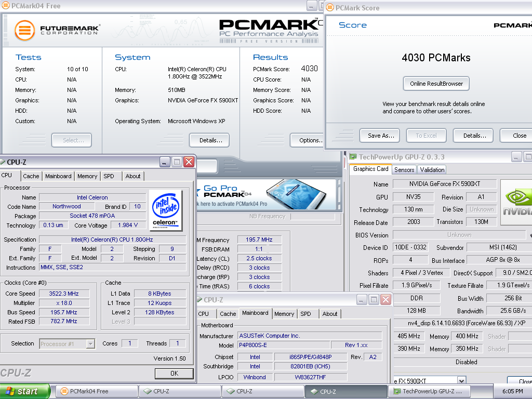This screenshot has width=532, height=399.
Task: Click the 4030 PCMarks score text
Action: click(436, 58)
